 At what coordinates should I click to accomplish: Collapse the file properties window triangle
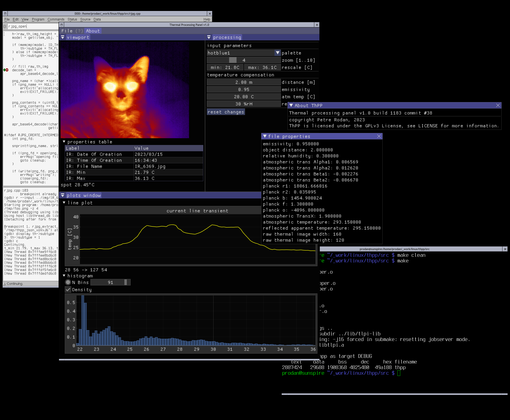265,136
